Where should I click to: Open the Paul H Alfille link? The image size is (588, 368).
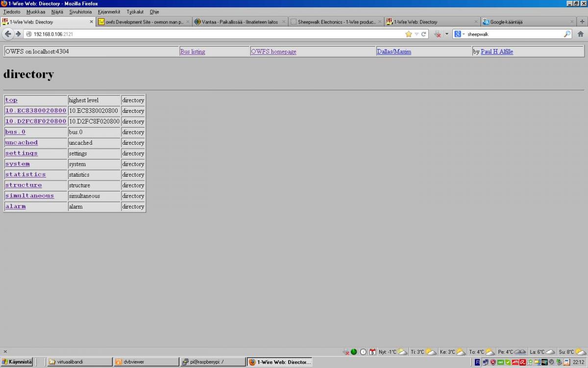[x=497, y=52]
